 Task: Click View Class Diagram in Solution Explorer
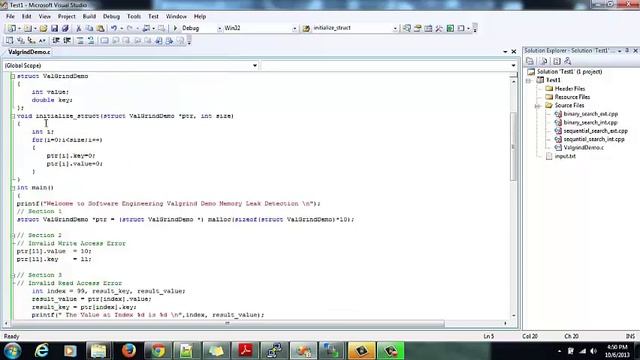pyautogui.click(x=567, y=61)
